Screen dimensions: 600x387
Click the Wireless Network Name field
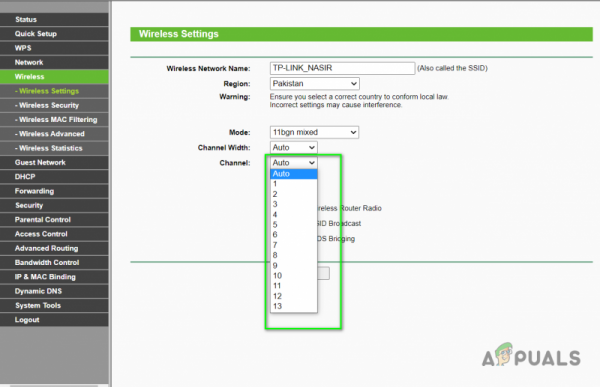(x=342, y=68)
